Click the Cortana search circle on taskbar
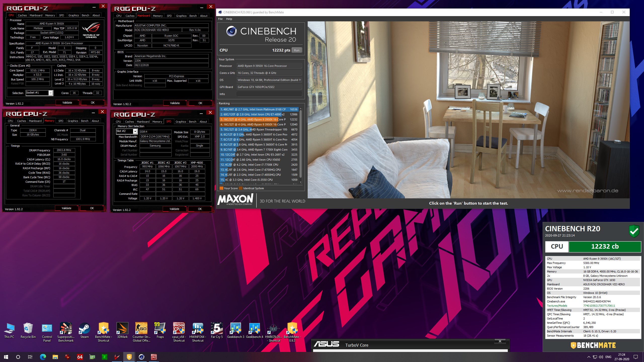 18,357
